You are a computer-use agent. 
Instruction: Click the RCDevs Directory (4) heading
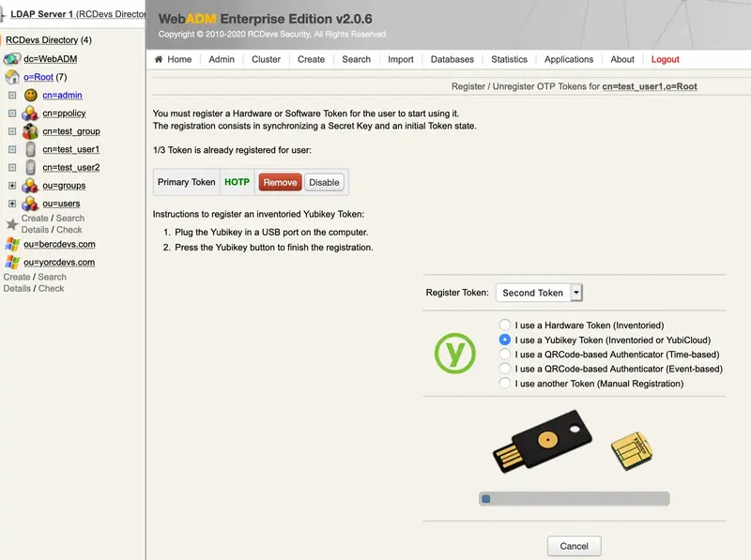(49, 40)
